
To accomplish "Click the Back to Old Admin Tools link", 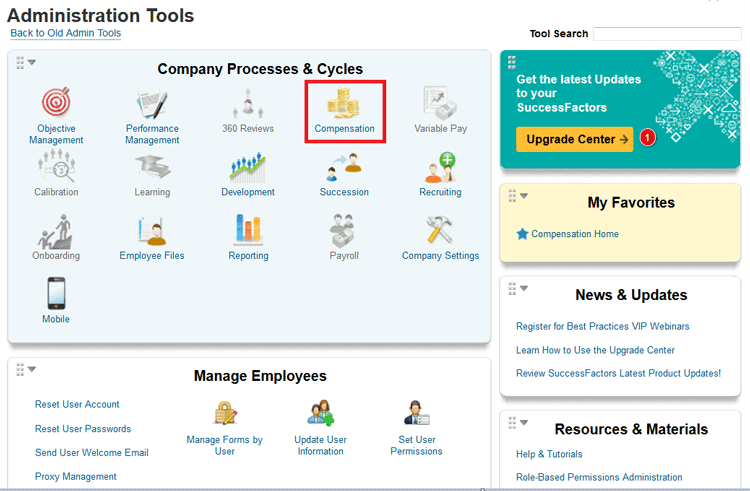I will (x=66, y=33).
